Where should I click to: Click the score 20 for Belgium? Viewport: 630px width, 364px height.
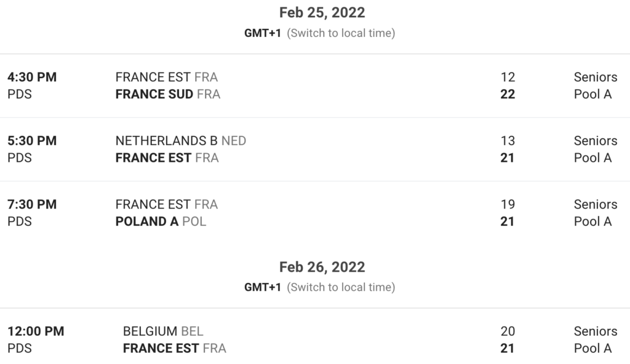[x=508, y=331]
